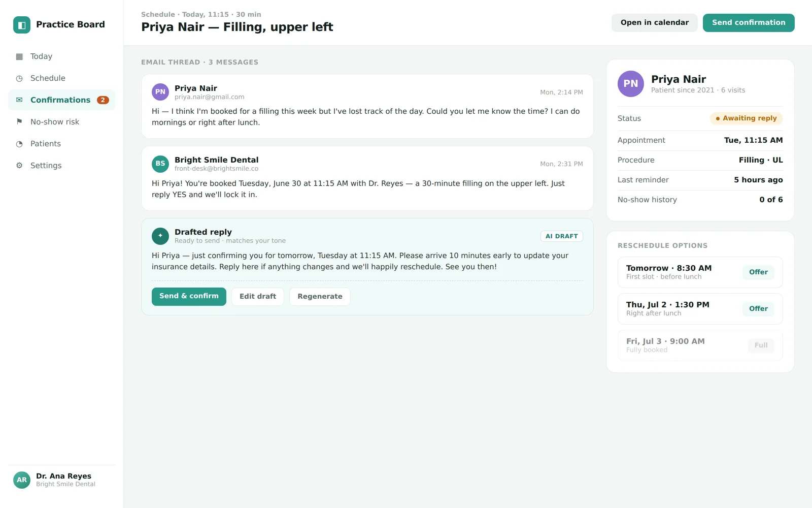Click the Confirmations envelope icon
Screen dimensions: 812x508
[x=19, y=100]
